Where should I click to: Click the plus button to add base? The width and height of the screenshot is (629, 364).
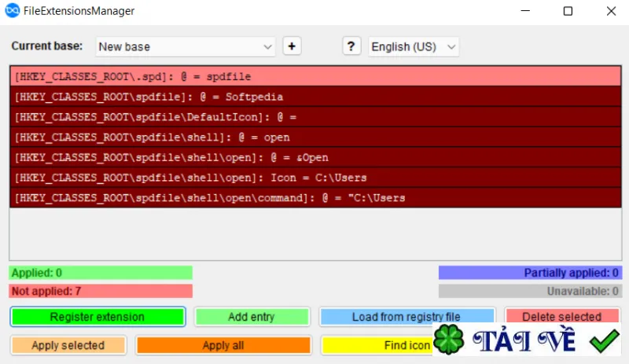(292, 46)
